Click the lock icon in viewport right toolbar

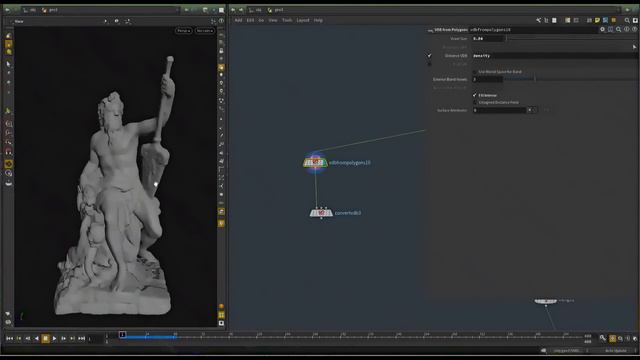pyautogui.click(x=221, y=51)
